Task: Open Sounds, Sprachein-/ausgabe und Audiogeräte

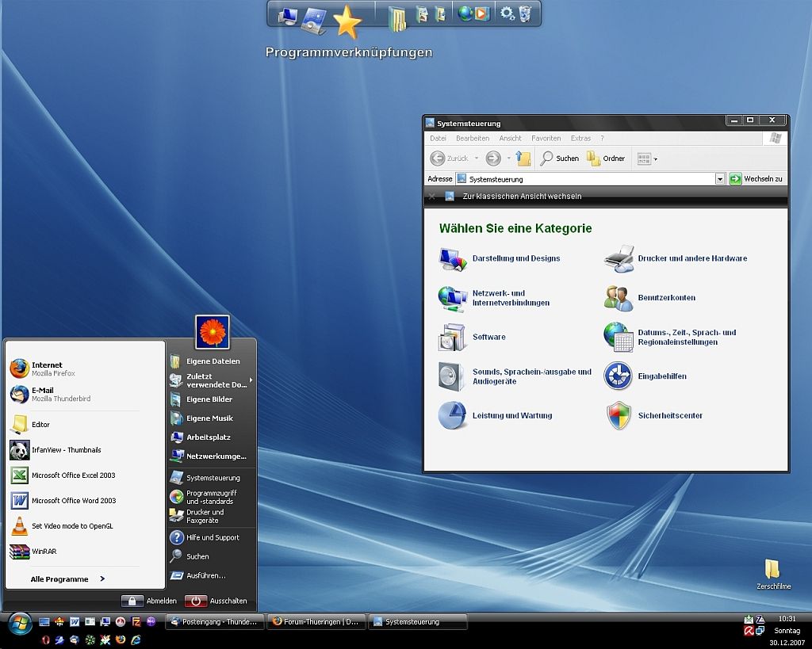Action: (x=532, y=376)
